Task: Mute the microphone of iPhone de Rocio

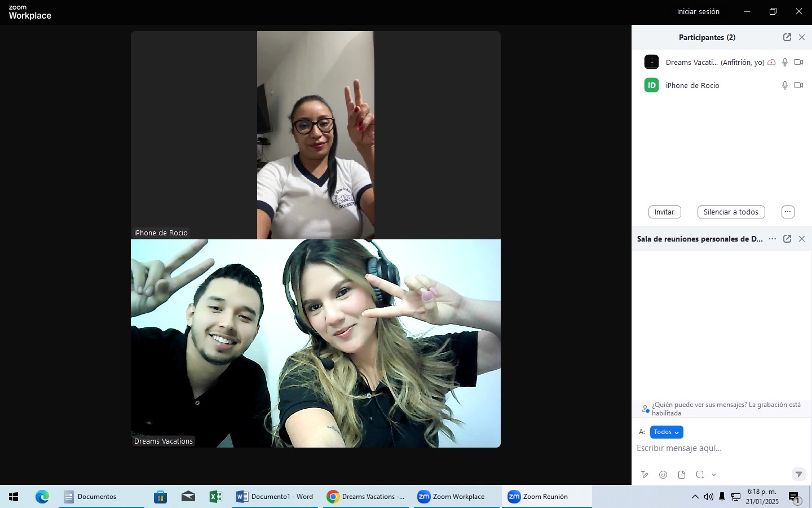Action: click(x=785, y=85)
